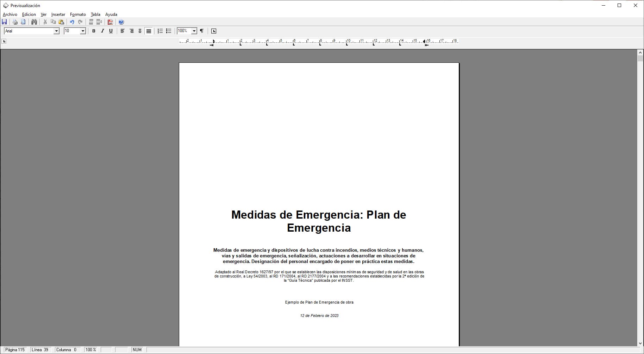Open the font size 10 dropdown
The height and width of the screenshot is (354, 644).
(x=83, y=31)
